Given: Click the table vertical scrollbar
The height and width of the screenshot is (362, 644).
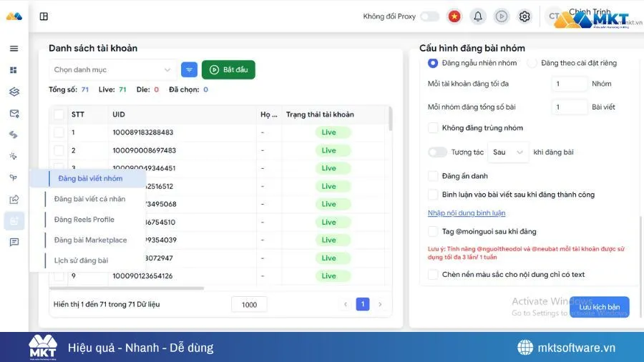Looking at the screenshot, I should pyautogui.click(x=390, y=119).
